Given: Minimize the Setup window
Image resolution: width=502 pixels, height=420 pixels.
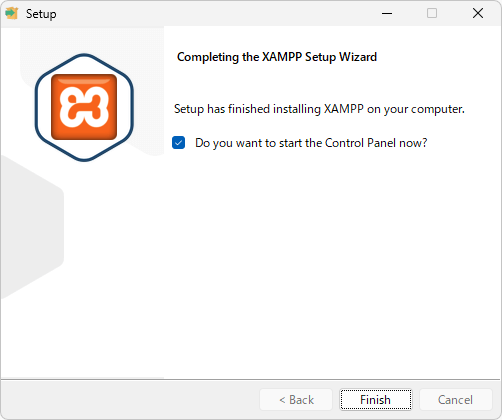Looking at the screenshot, I should (387, 13).
